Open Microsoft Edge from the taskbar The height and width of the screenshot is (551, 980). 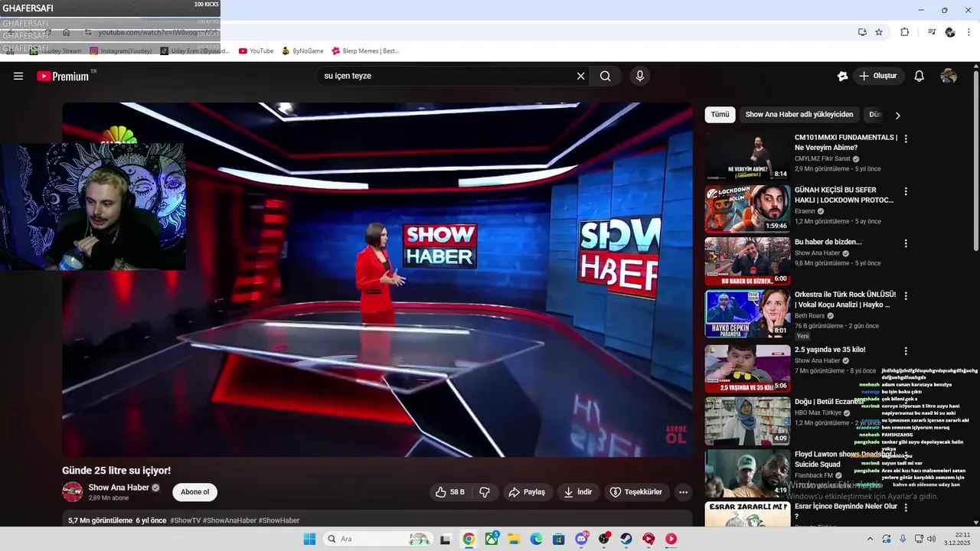pyautogui.click(x=536, y=539)
